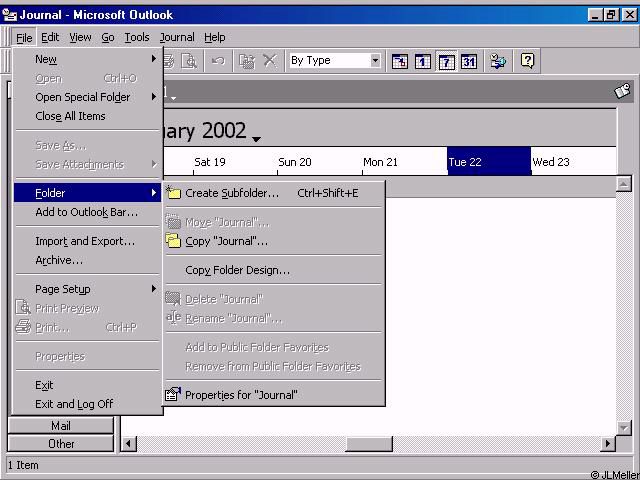Click the Undo toolbar icon
Image resolution: width=640 pixels, height=480 pixels.
pos(218,61)
